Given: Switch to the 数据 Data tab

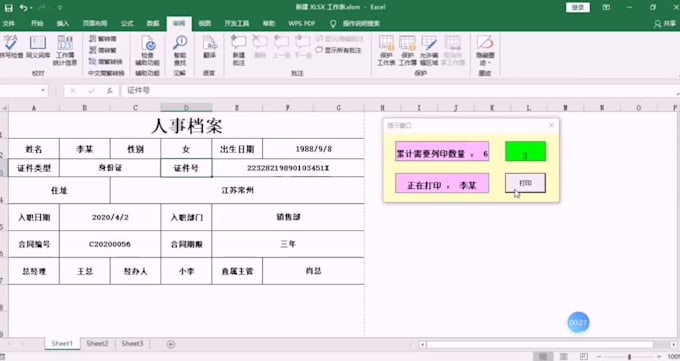Looking at the screenshot, I should pos(153,23).
